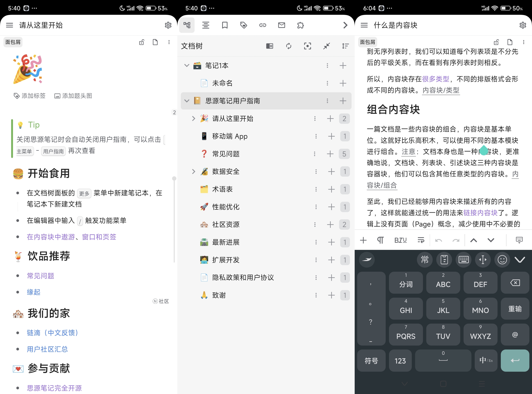
Task: Refresh the document tree
Action: (x=289, y=46)
